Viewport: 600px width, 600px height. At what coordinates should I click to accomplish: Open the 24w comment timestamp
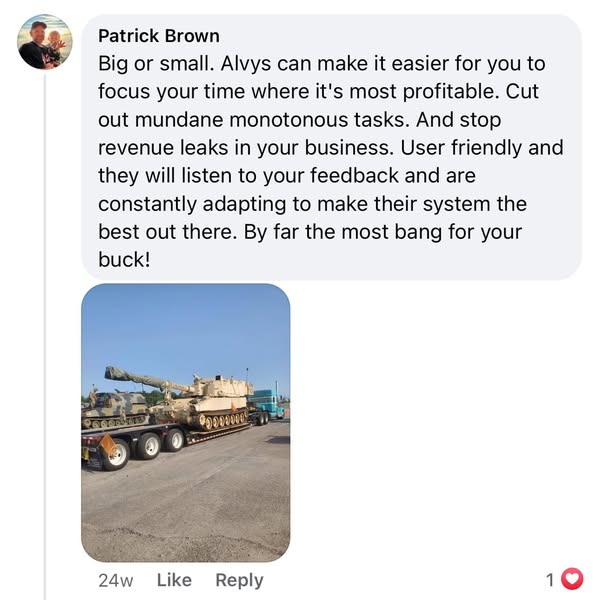point(116,581)
